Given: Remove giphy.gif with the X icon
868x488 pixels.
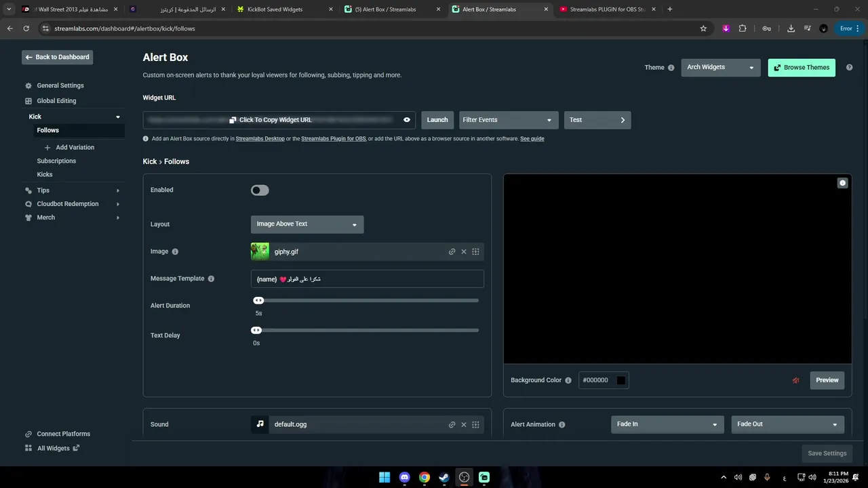Looking at the screenshot, I should [464, 252].
